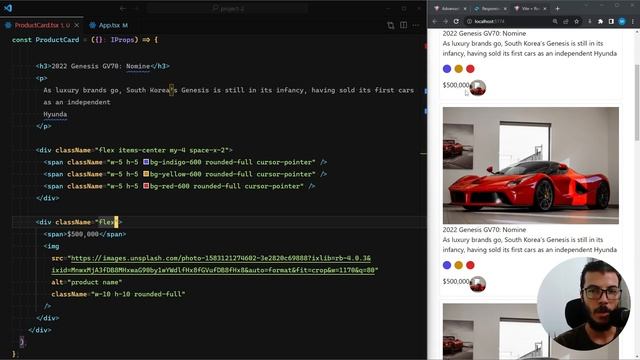Image resolution: width=640 pixels, height=360 pixels.
Task: Reload the localhost page
Action: click(x=456, y=21)
